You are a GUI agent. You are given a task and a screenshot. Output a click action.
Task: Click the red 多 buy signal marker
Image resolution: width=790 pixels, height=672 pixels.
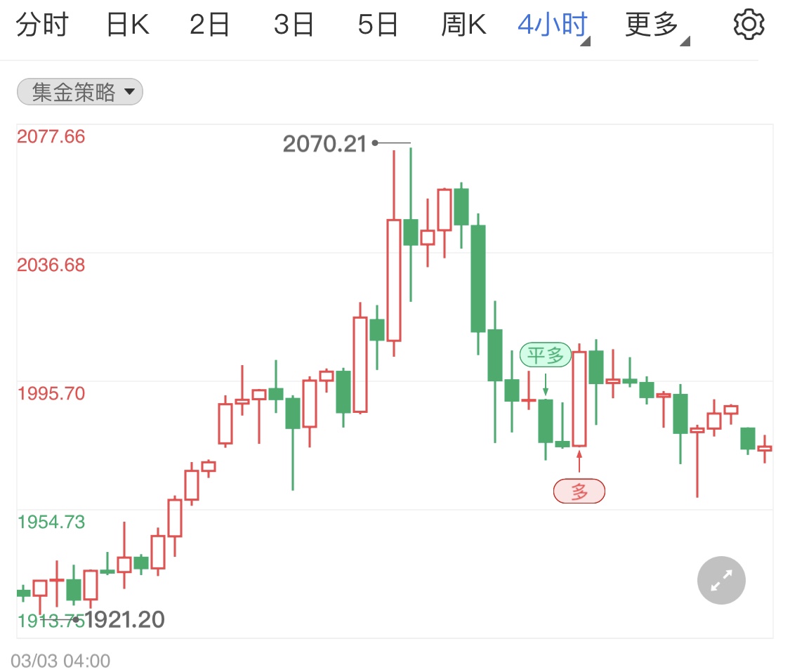pos(579,492)
